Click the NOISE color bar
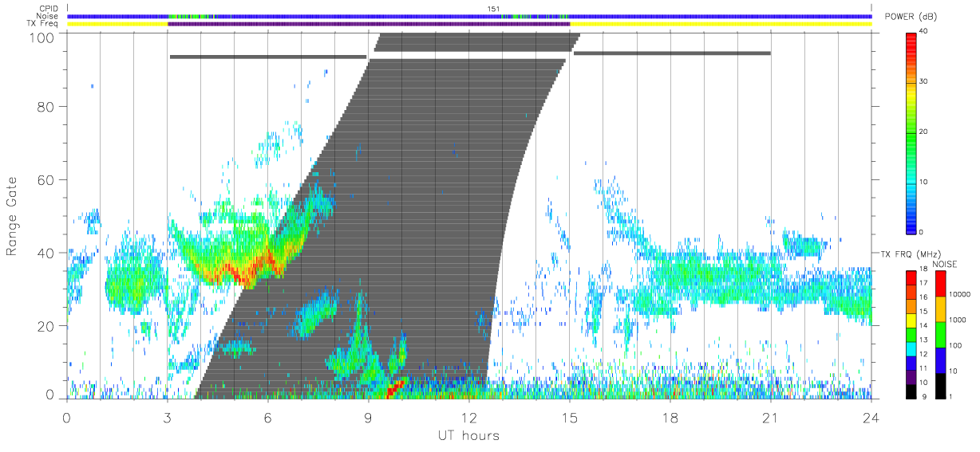The image size is (980, 452). 940,333
